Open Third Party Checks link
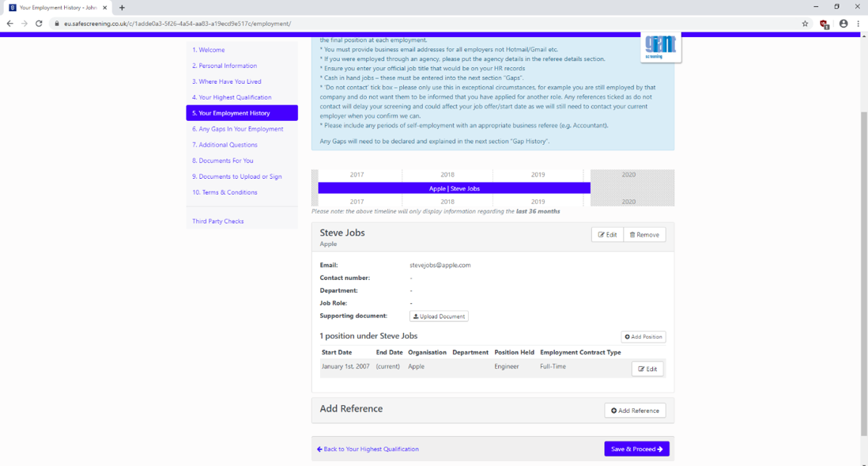Image resolution: width=868 pixels, height=466 pixels. coord(217,221)
